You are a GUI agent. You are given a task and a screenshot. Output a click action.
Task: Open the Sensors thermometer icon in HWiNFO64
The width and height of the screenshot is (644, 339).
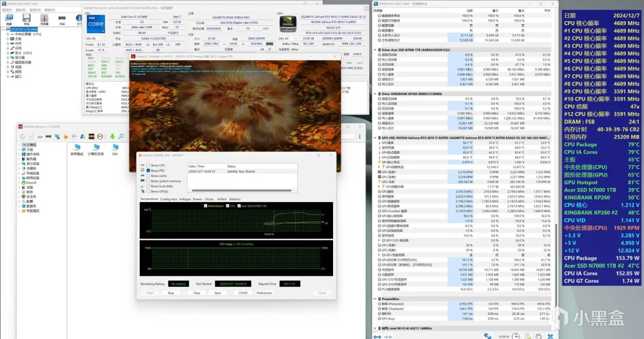(44, 19)
